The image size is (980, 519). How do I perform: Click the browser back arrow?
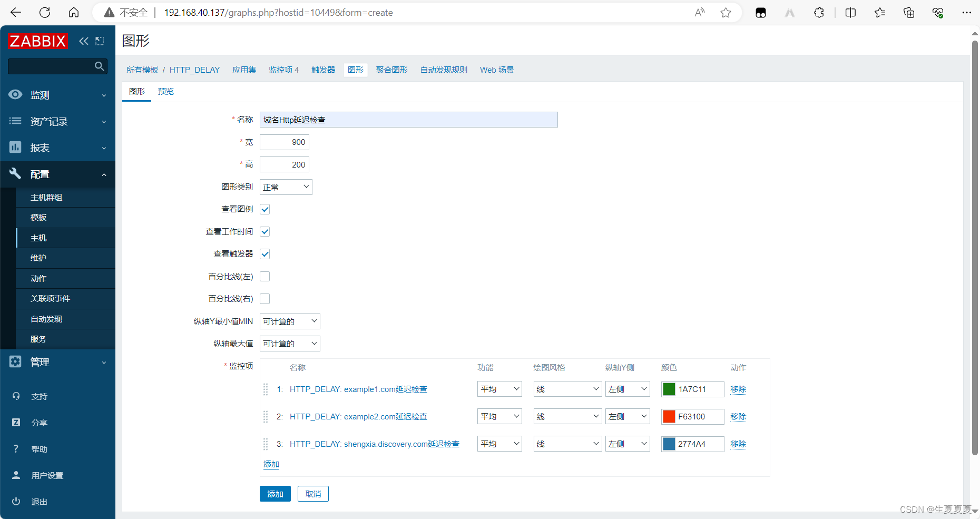click(x=16, y=13)
